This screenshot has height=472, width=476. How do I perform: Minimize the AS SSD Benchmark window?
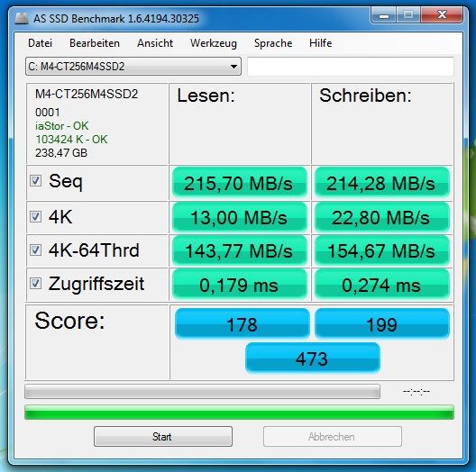pos(384,15)
